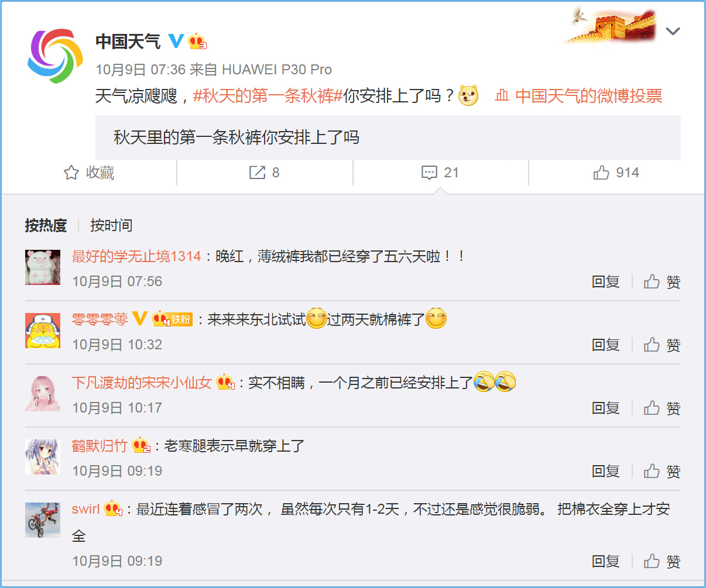Like the comment by 鹤默归竹
The width and height of the screenshot is (706, 588).
tap(662, 471)
